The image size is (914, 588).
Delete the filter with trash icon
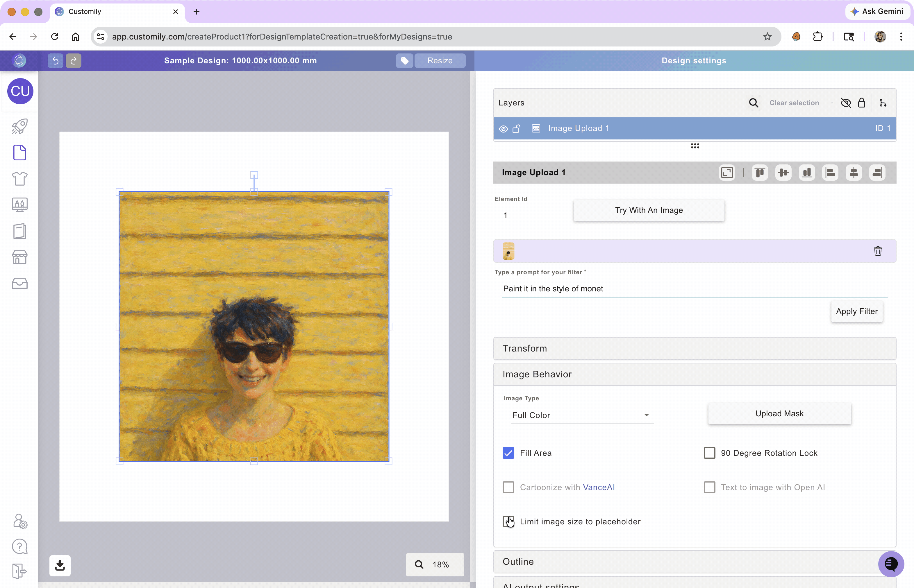[x=878, y=251]
